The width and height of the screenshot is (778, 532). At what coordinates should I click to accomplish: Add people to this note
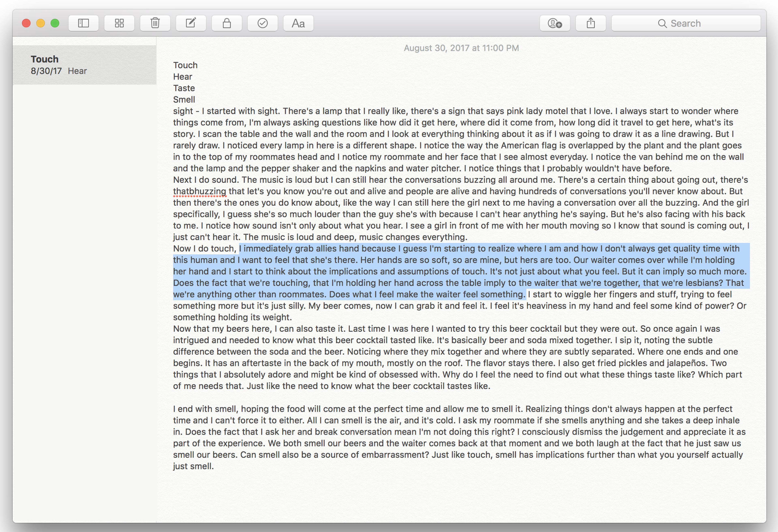(x=555, y=23)
